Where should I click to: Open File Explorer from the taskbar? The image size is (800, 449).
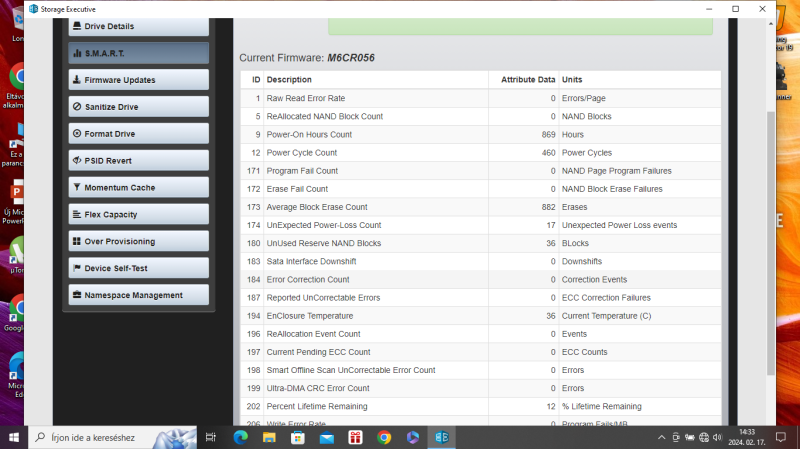point(269,437)
